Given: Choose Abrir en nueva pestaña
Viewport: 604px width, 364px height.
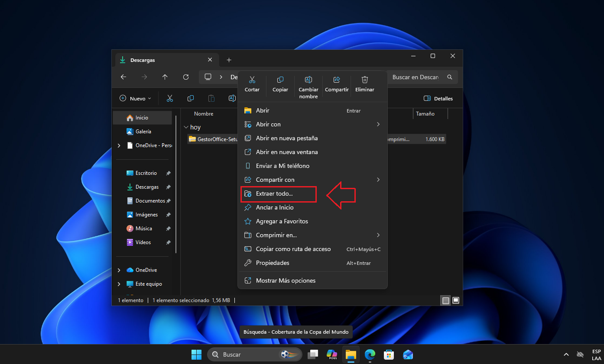Looking at the screenshot, I should pyautogui.click(x=312, y=138).
